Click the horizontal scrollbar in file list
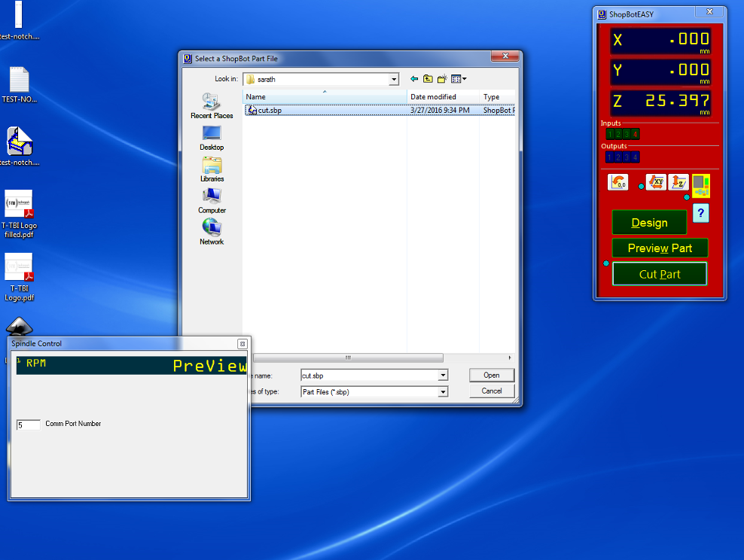744x560 pixels. (348, 358)
